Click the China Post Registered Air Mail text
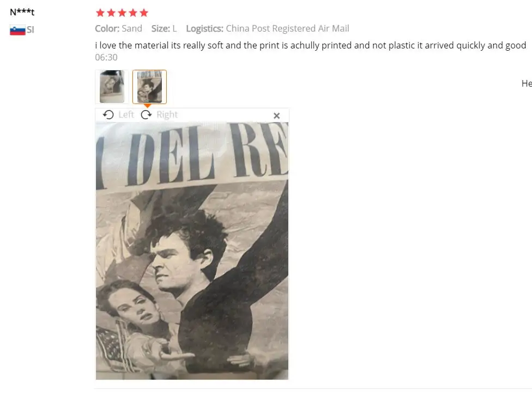Image resolution: width=532 pixels, height=396 pixels. (287, 28)
